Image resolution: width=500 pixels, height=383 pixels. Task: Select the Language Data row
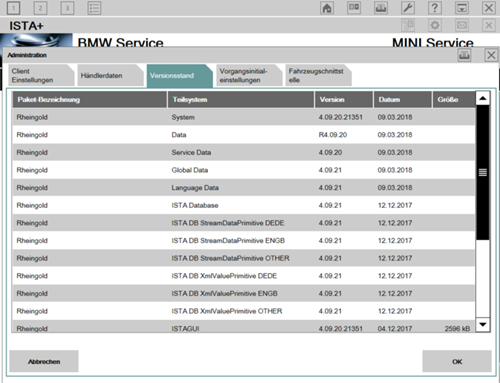click(x=244, y=188)
